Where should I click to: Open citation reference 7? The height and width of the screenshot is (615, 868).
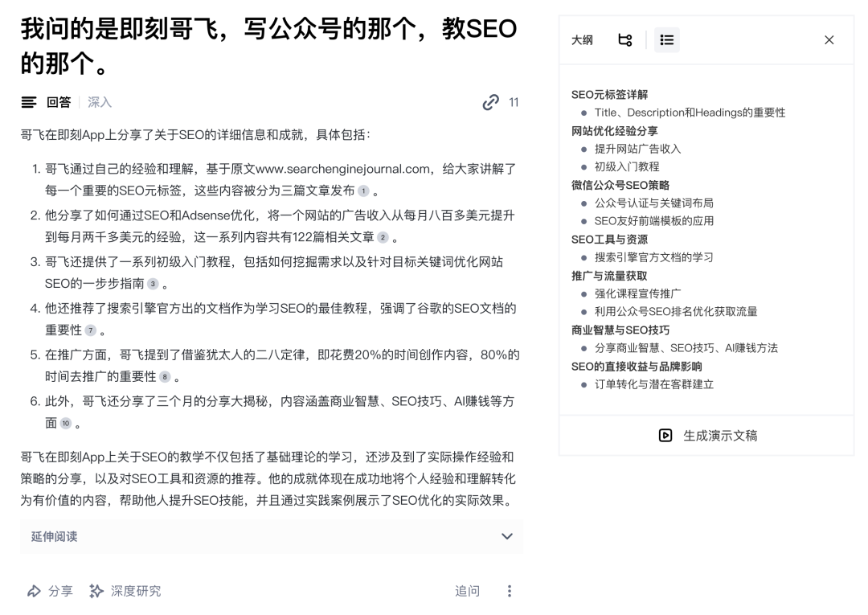[91, 330]
